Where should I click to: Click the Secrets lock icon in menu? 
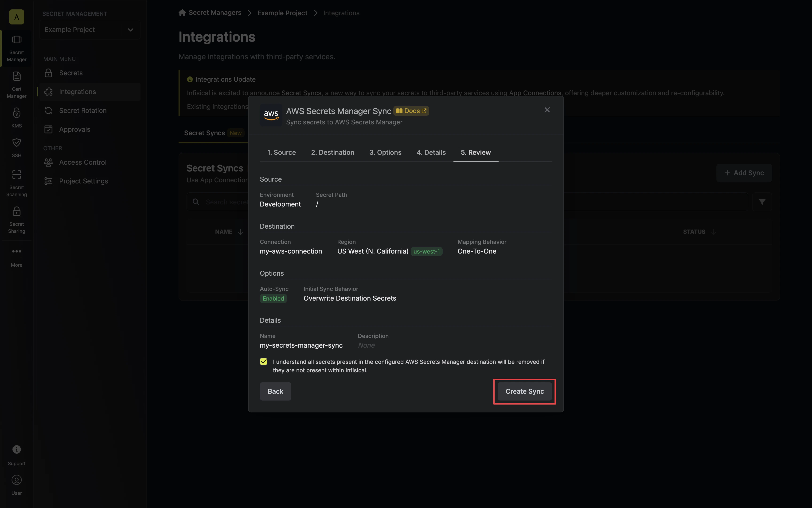(48, 73)
